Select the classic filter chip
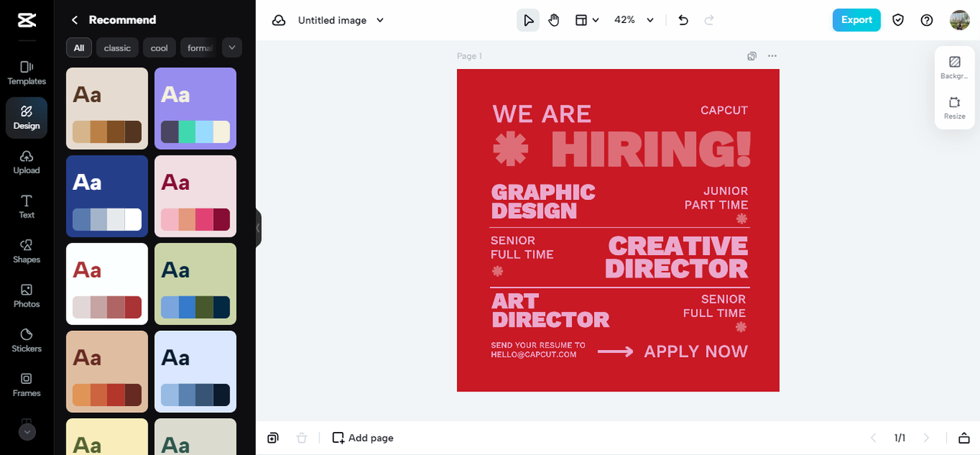980x455 pixels. pos(117,47)
